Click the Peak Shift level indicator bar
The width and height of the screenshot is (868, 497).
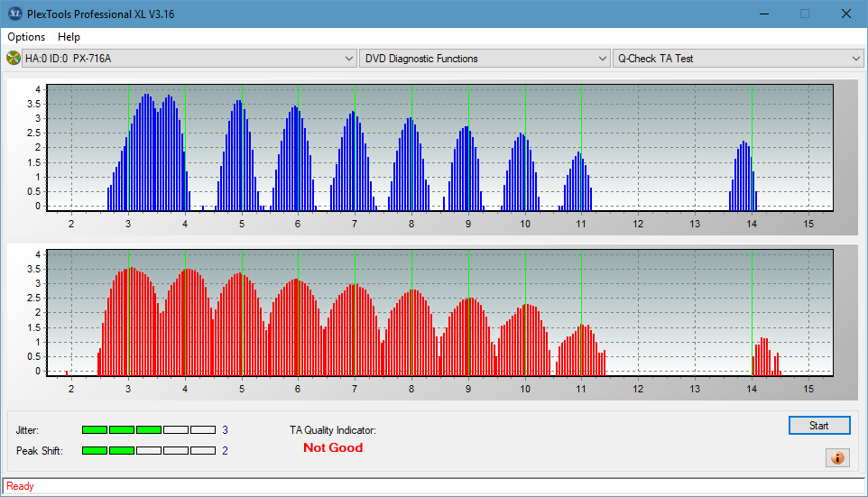click(149, 450)
